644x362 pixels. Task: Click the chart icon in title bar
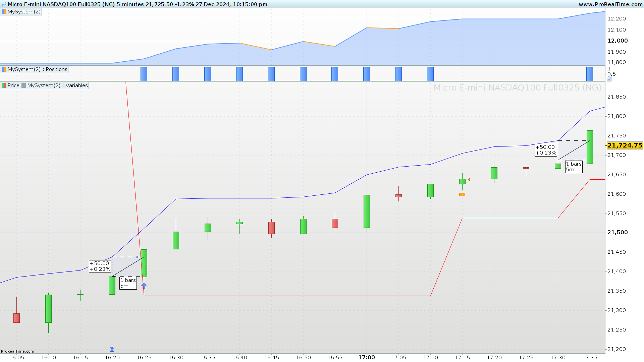click(x=4, y=4)
